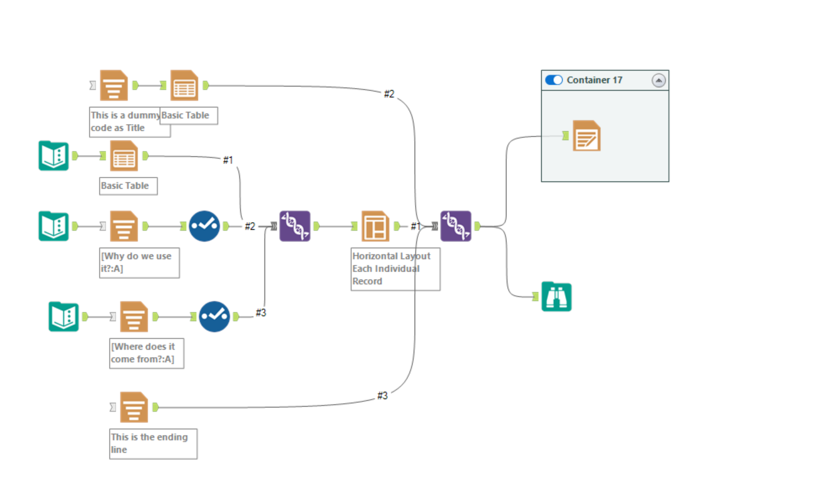The height and width of the screenshot is (504, 835).
Task: Collapse Container 17 with its arrow button
Action: tap(658, 80)
